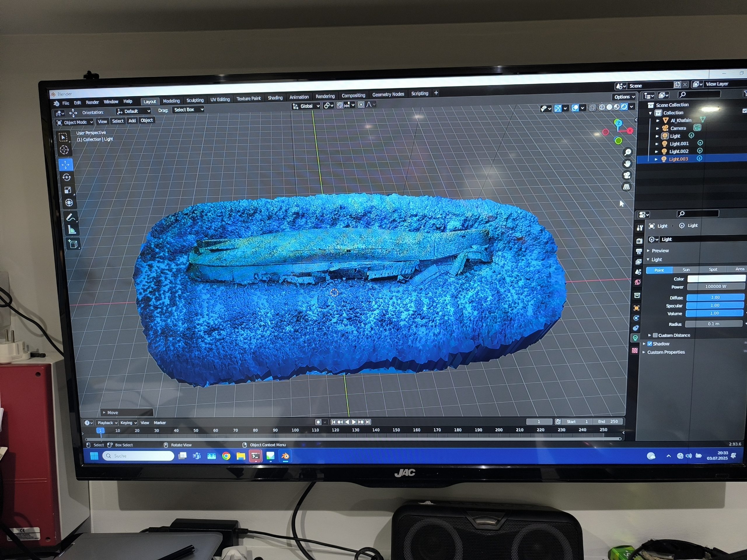Open the Render properties tab

pos(639,241)
